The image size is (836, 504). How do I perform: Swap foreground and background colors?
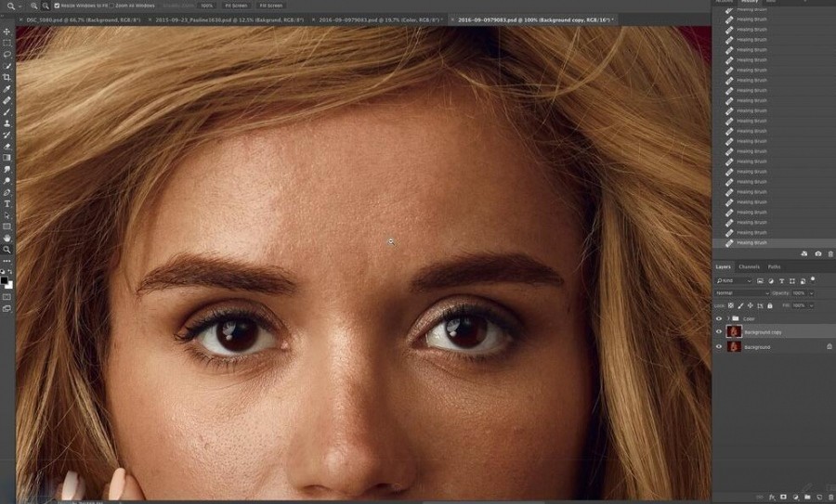10,272
